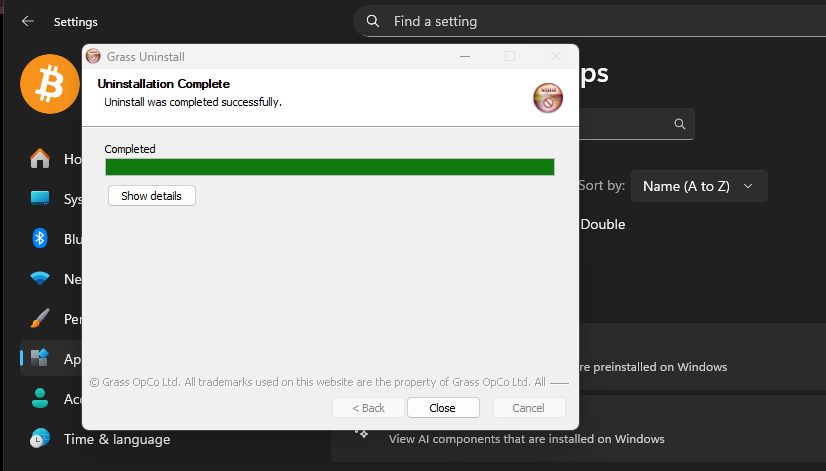
Task: Click the Grass Uninstall title bar icon
Action: tap(93, 56)
